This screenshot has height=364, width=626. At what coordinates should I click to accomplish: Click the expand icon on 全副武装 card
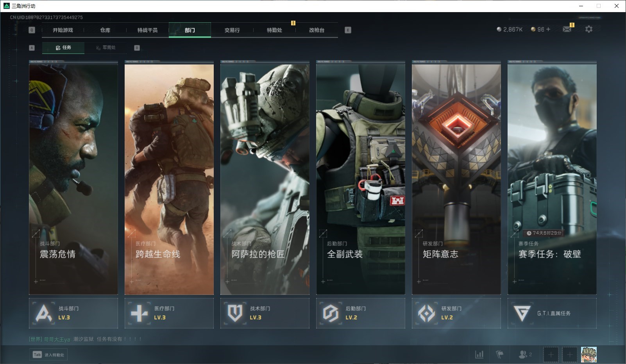coord(323,234)
